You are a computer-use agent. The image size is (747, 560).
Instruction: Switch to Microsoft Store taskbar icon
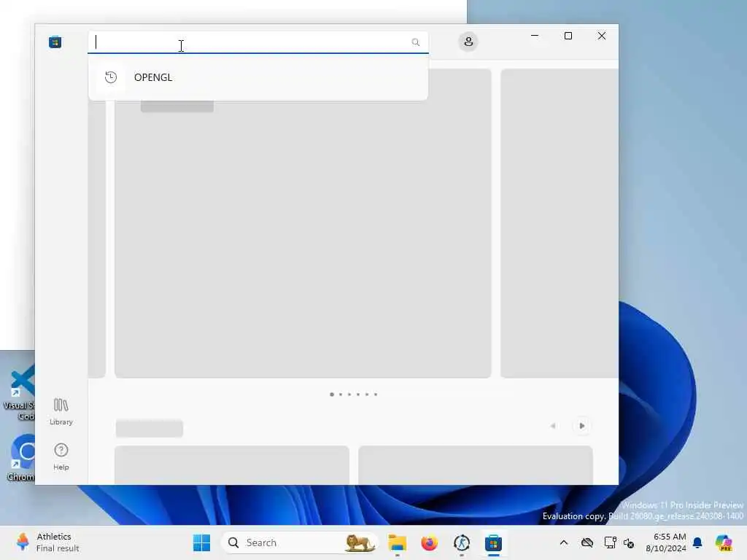494,542
